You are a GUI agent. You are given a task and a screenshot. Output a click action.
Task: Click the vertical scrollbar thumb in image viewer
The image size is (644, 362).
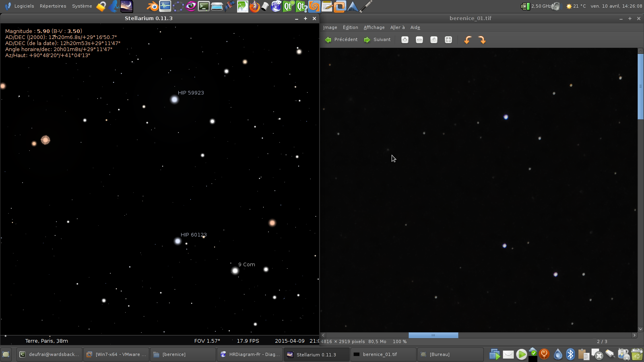(x=640, y=86)
